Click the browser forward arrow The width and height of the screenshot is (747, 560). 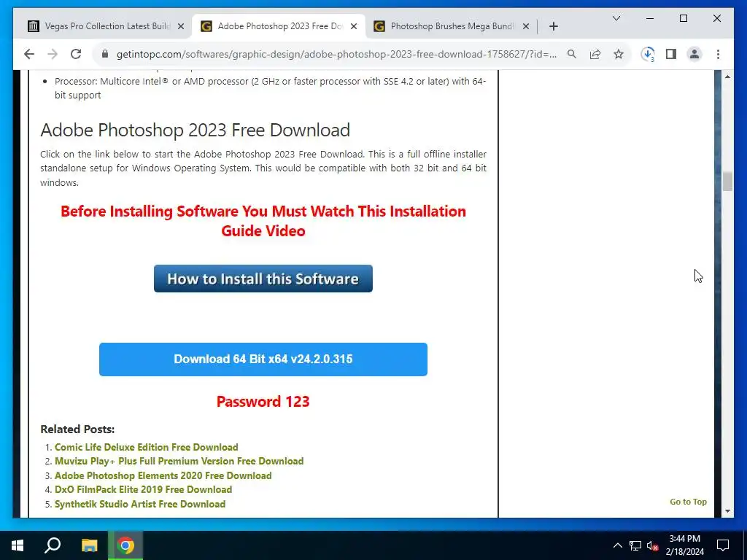point(53,54)
